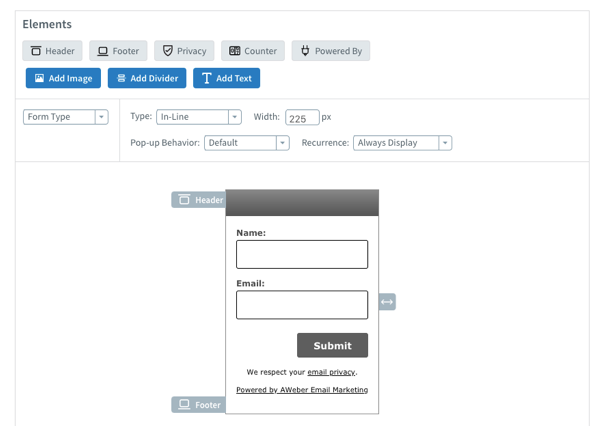The height and width of the screenshot is (426, 600).
Task: Click the Powered By plug button
Action: pyautogui.click(x=330, y=51)
